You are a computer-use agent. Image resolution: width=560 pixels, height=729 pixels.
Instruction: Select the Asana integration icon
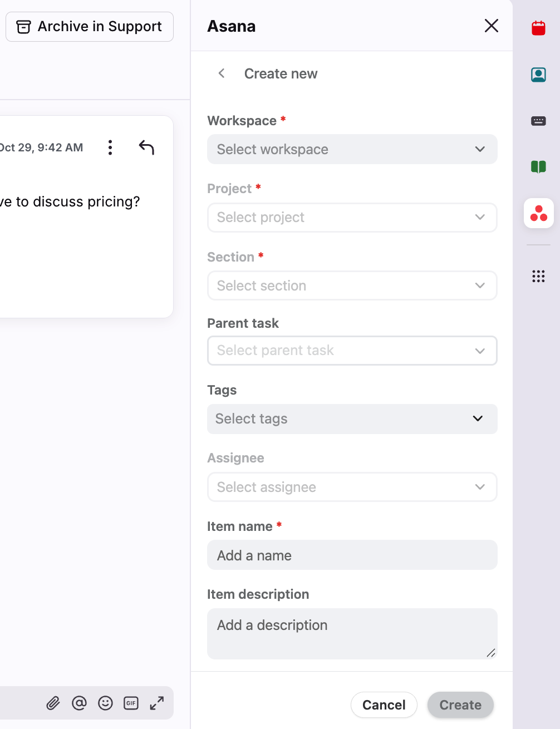tap(538, 213)
